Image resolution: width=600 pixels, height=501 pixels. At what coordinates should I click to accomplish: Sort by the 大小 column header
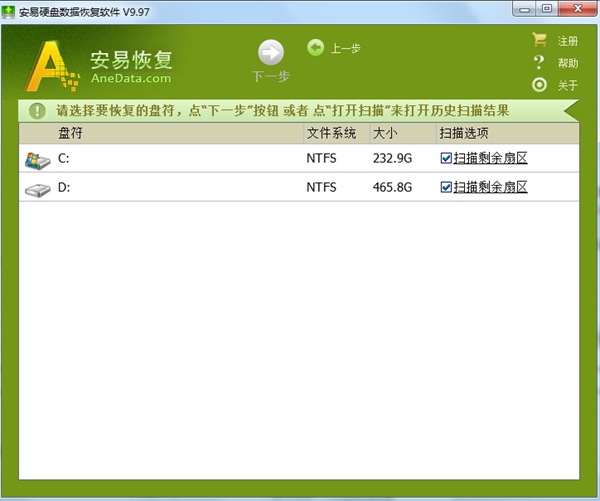click(385, 133)
